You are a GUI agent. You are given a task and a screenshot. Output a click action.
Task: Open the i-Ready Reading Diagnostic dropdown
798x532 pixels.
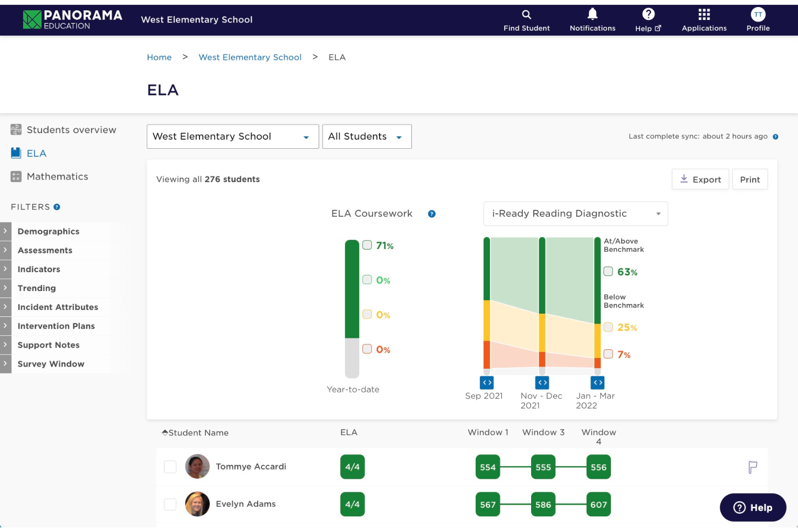coord(575,213)
